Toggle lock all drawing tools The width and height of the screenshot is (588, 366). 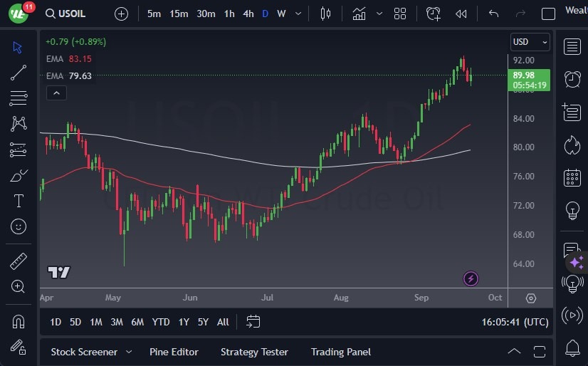click(x=19, y=347)
